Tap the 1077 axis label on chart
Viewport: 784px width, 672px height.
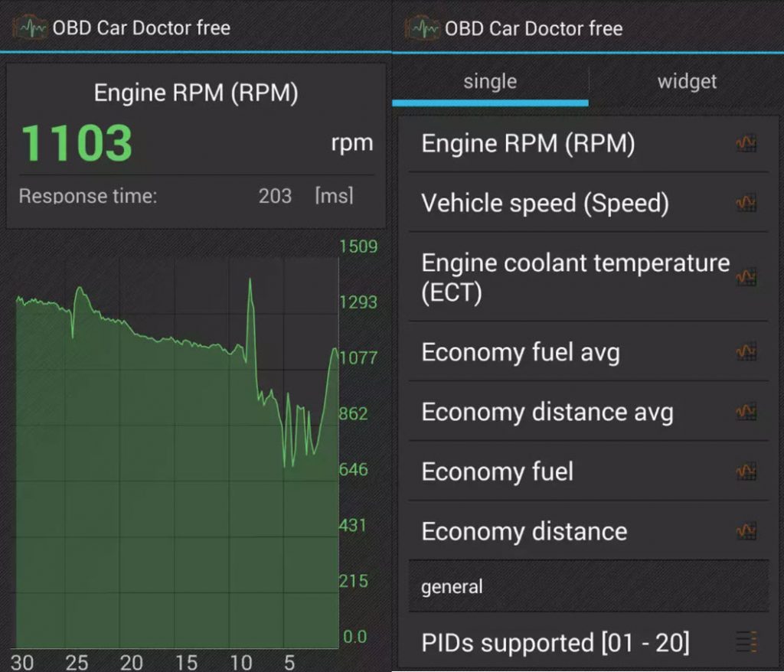click(358, 358)
